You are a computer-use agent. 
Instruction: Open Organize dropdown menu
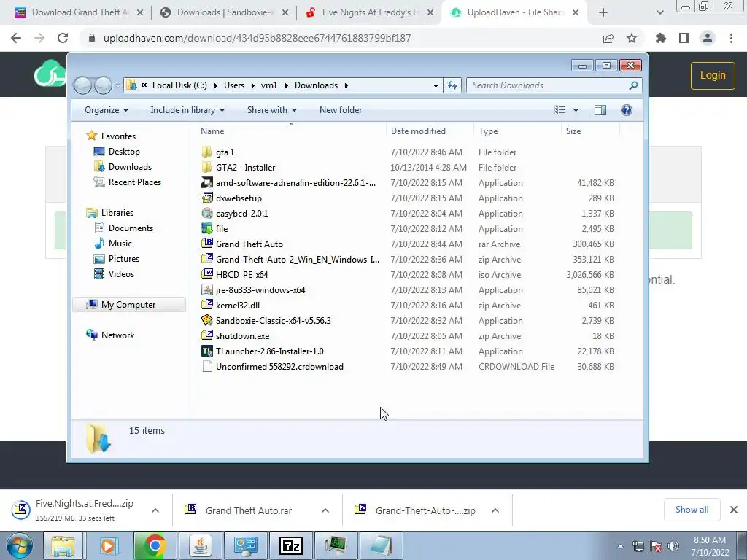tap(107, 110)
